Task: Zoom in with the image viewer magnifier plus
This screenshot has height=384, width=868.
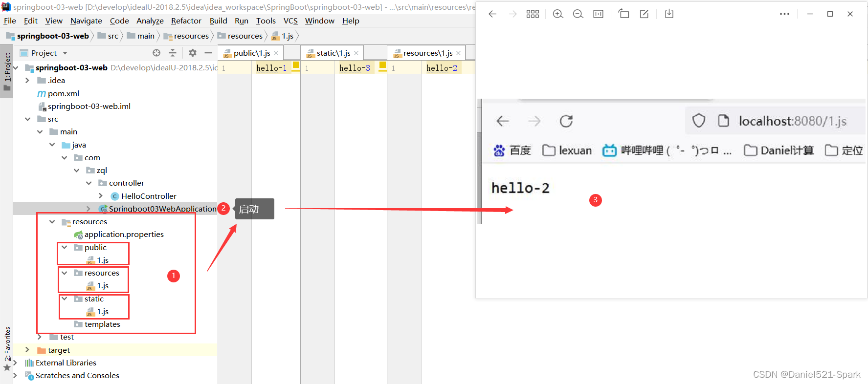Action: [x=558, y=14]
